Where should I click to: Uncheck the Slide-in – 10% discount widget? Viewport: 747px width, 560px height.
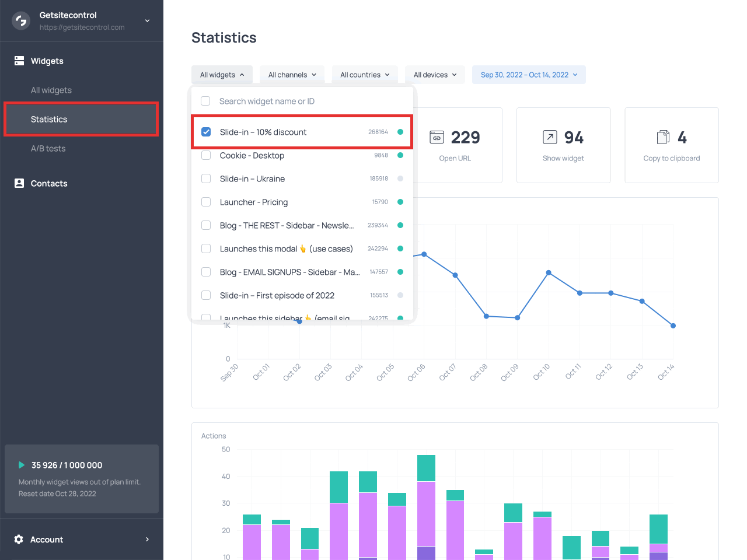205,132
